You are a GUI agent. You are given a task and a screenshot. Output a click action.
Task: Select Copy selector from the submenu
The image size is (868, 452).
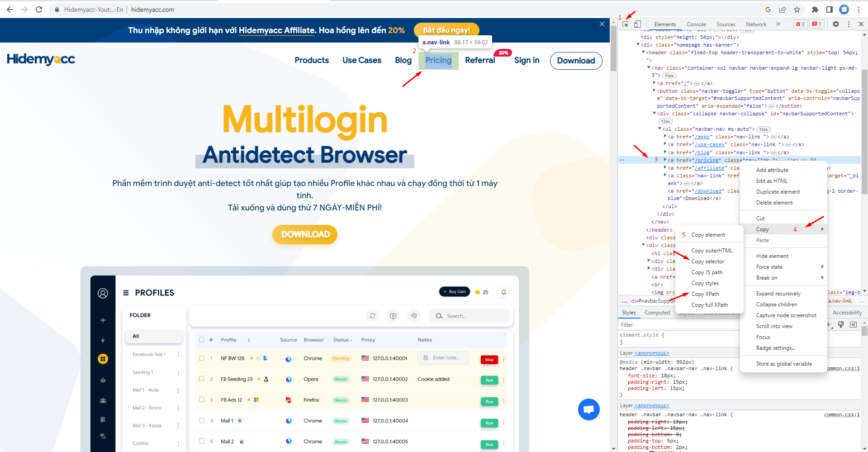[708, 262]
